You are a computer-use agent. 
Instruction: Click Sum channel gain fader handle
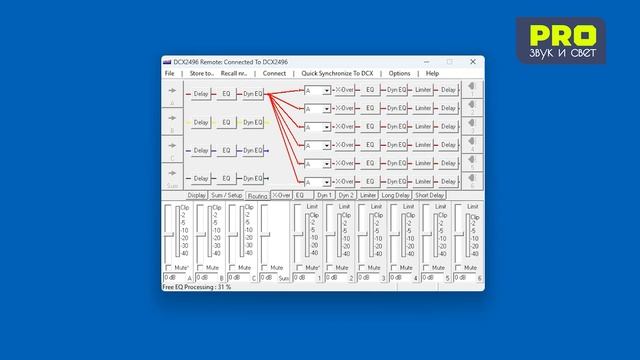(264, 235)
